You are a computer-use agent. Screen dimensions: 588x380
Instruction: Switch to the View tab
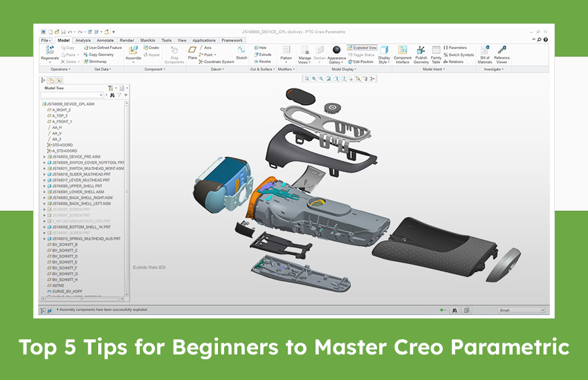[x=182, y=41]
